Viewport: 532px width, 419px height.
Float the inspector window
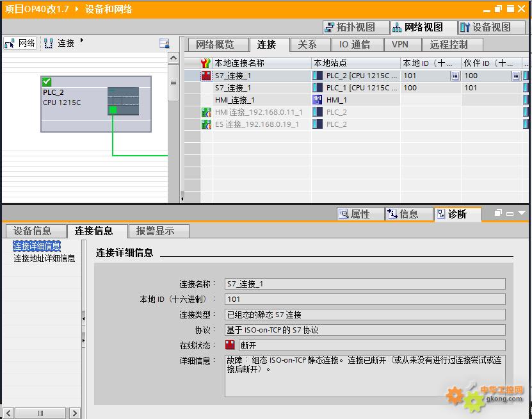tap(498, 213)
